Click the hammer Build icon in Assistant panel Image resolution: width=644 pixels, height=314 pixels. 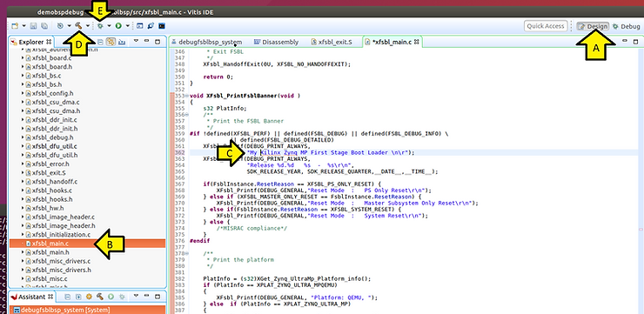(x=100, y=297)
